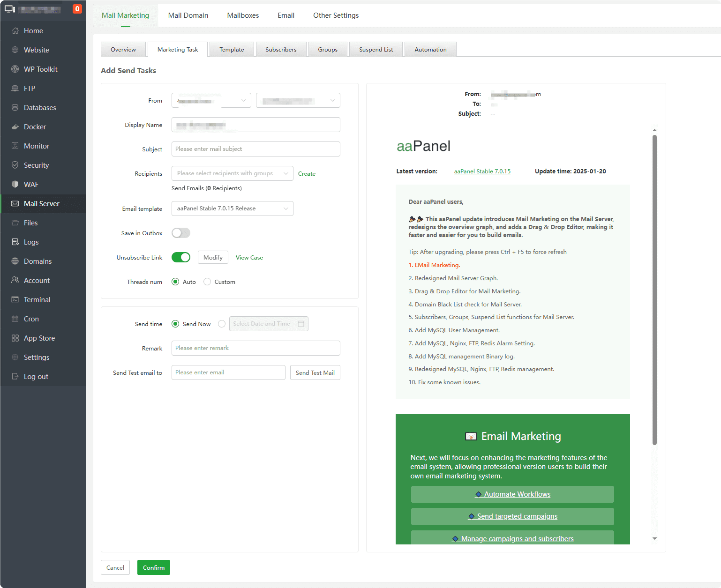Click the Subject input field
The height and width of the screenshot is (588, 721).
tap(256, 149)
